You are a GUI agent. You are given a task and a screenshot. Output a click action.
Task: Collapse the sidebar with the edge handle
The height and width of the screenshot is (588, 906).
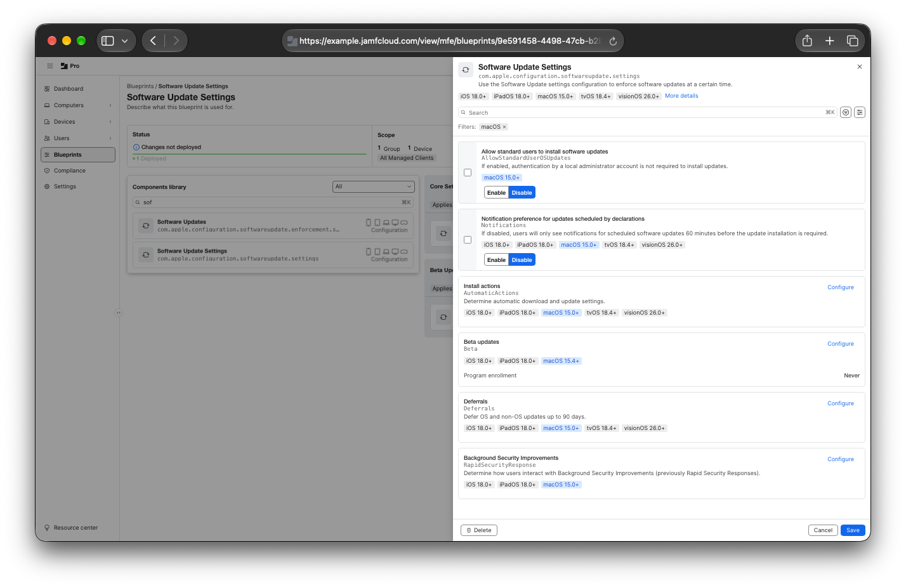(x=118, y=312)
